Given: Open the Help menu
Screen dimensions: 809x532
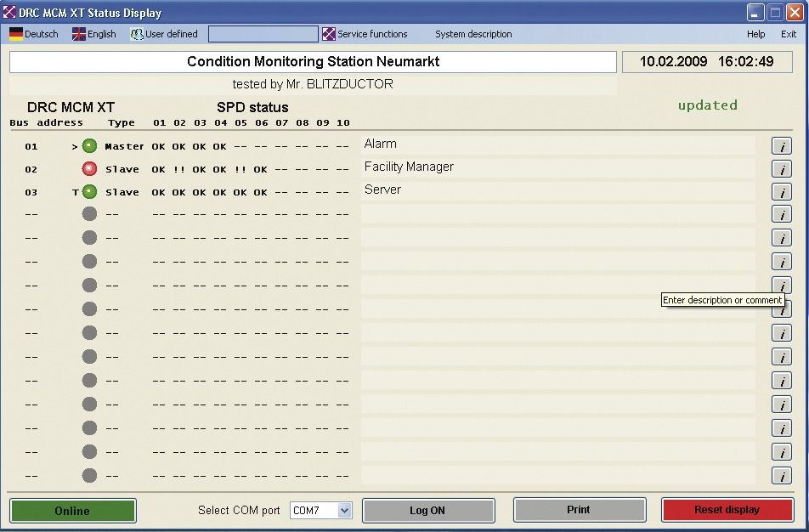Looking at the screenshot, I should [755, 34].
